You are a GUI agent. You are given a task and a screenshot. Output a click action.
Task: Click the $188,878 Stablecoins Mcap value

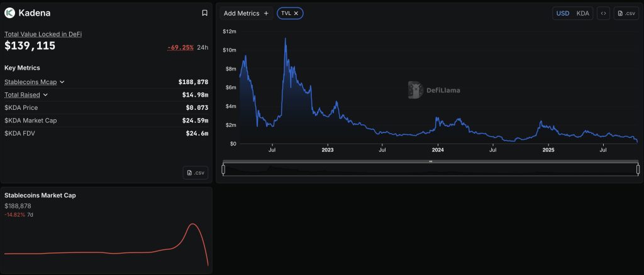pos(194,82)
